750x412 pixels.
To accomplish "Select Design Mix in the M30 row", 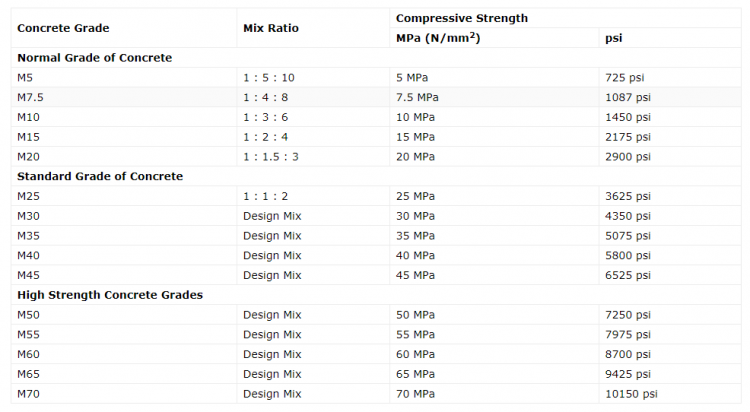I will pos(272,216).
